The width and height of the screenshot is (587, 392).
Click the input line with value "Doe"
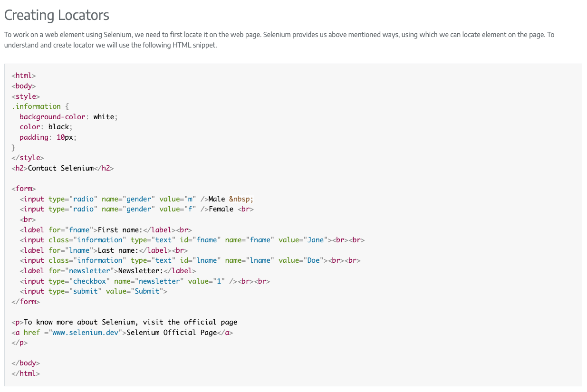(x=190, y=260)
